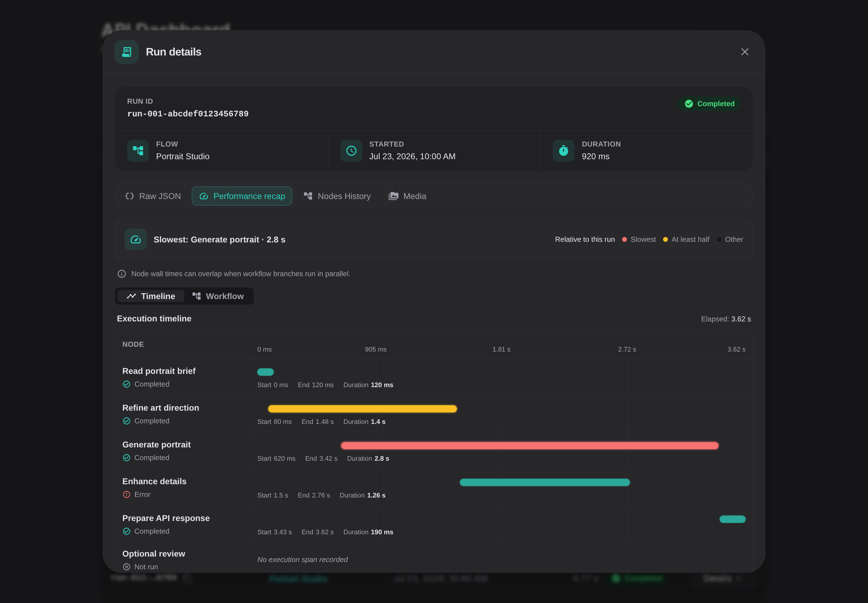The width and height of the screenshot is (868, 603).
Task: Click the Completed status badge
Action: click(x=709, y=103)
